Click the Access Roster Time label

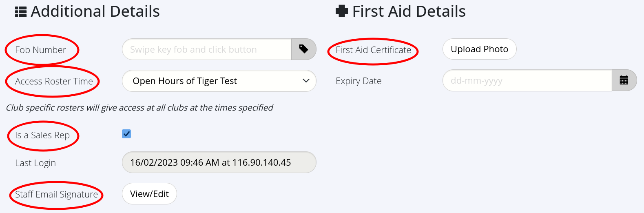coord(54,81)
